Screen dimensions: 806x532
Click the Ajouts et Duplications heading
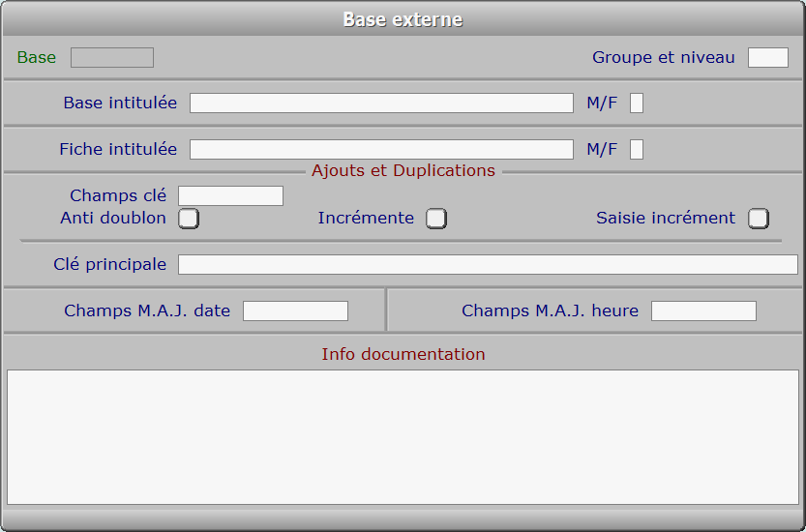(x=403, y=170)
